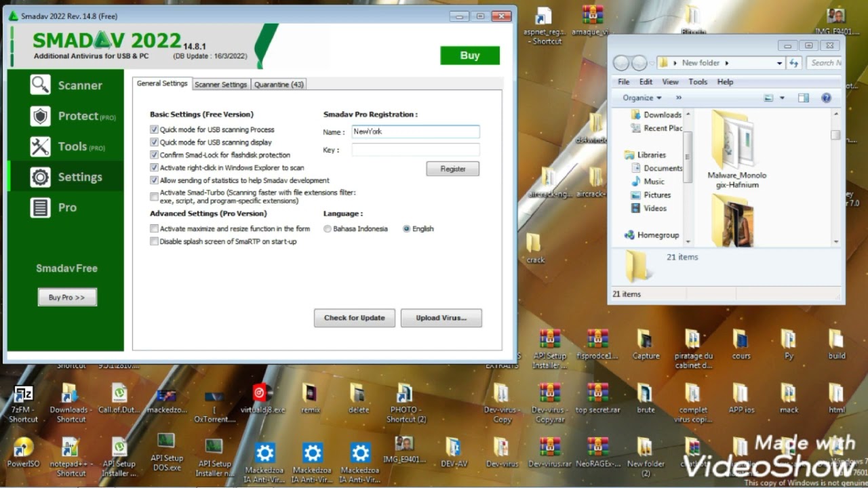Uncheck Confirm Smad-Lock for flashdisk protection
Image resolution: width=868 pixels, height=488 pixels.
[x=155, y=155]
